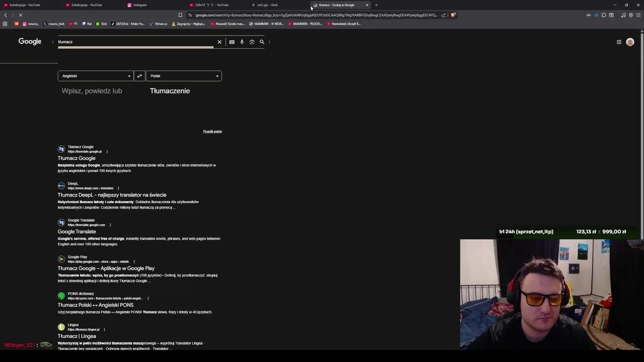The width and height of the screenshot is (644, 362).
Task: Clear the Google search box text
Action: click(x=219, y=42)
